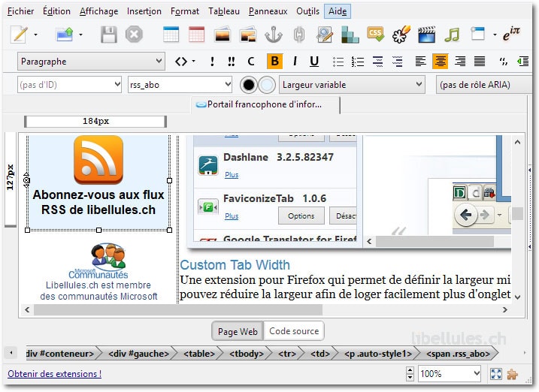Click the definition description list icon
The image size is (539, 392).
click(x=397, y=62)
